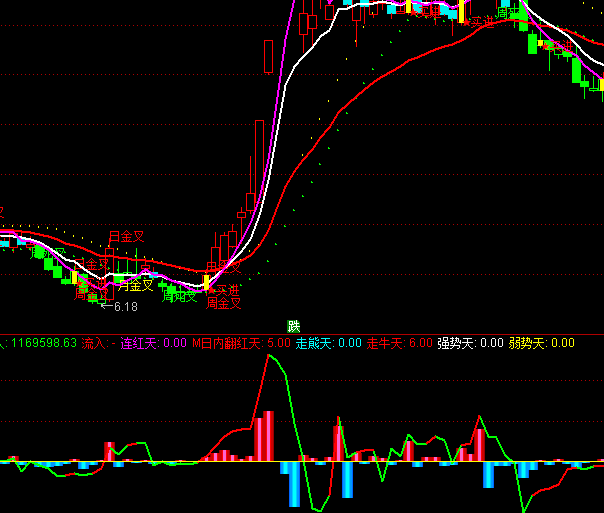This screenshot has width=604, height=513.
Task: Click the M日内翻红天 indicator readout
Action: click(x=240, y=343)
